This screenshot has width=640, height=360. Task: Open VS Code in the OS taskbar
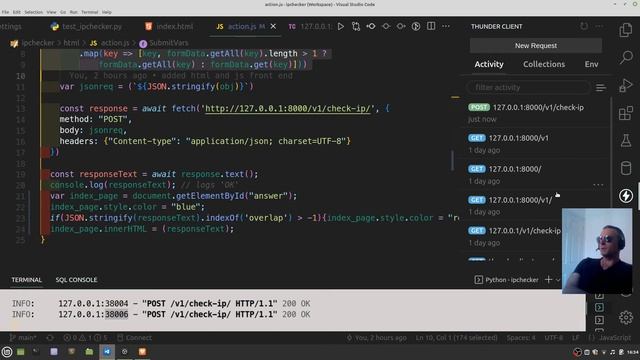pyautogui.click(x=107, y=351)
